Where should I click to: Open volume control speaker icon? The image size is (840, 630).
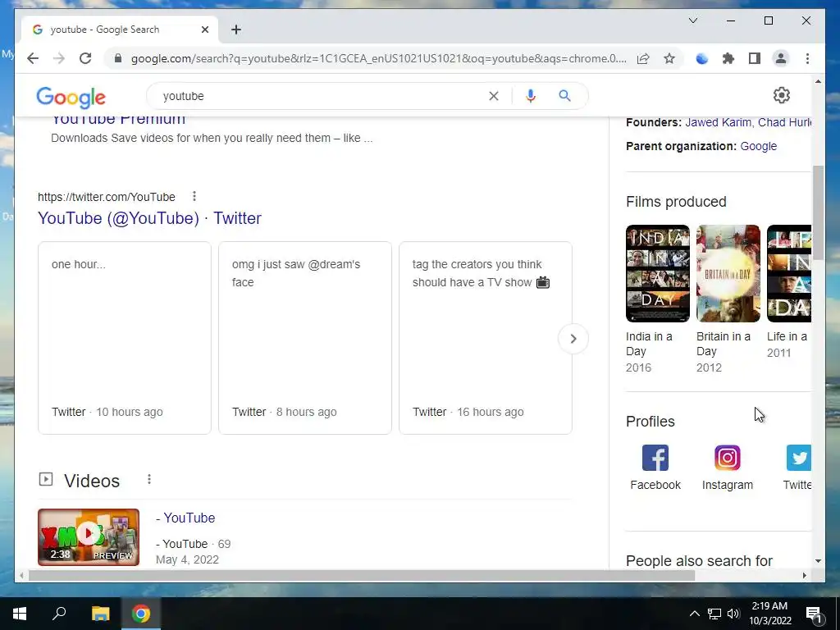pos(733,614)
